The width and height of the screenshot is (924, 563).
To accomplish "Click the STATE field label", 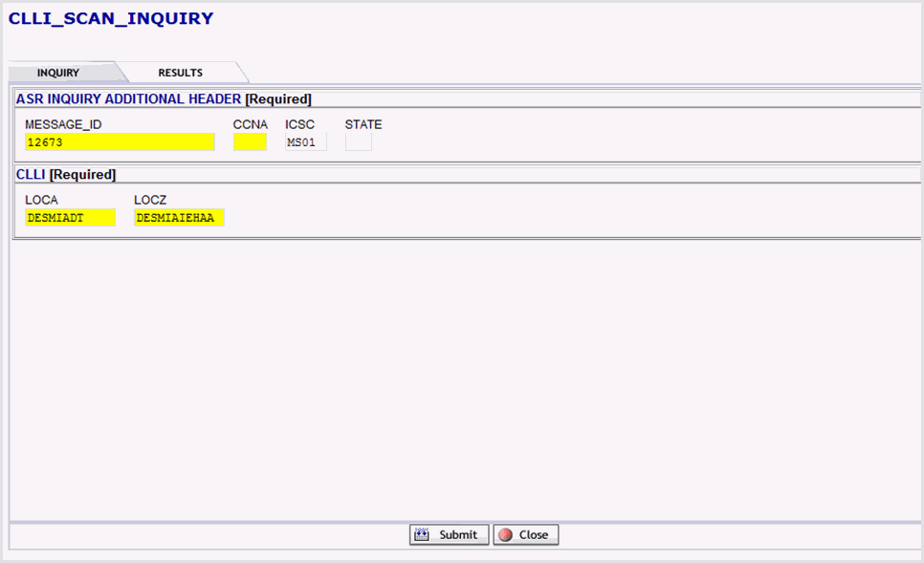I will [363, 124].
